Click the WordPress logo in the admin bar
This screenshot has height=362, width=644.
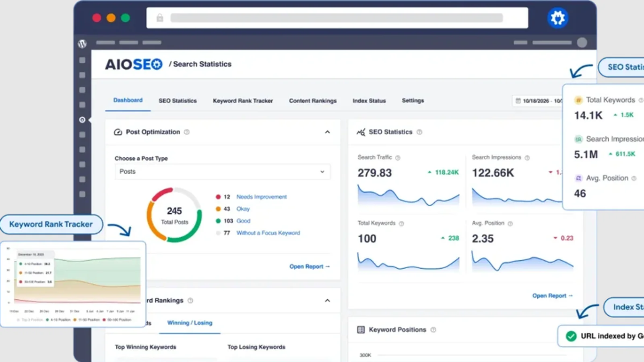82,43
